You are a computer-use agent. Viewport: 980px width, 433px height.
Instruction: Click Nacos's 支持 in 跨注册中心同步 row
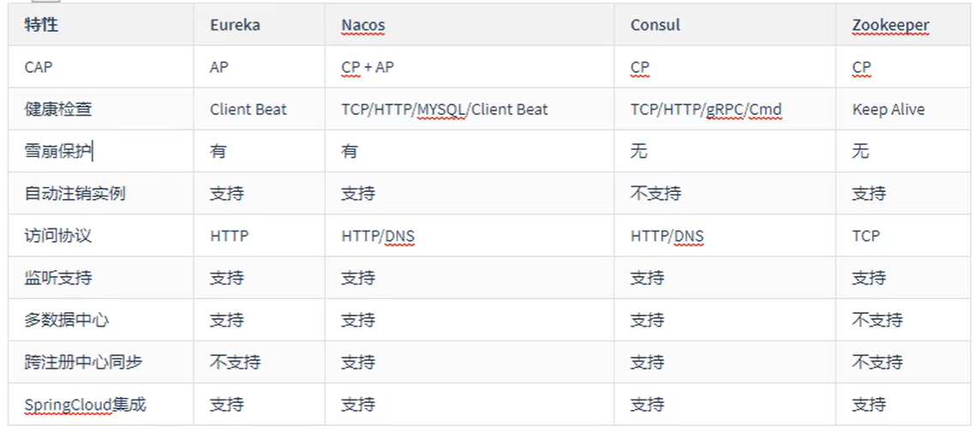(x=358, y=362)
